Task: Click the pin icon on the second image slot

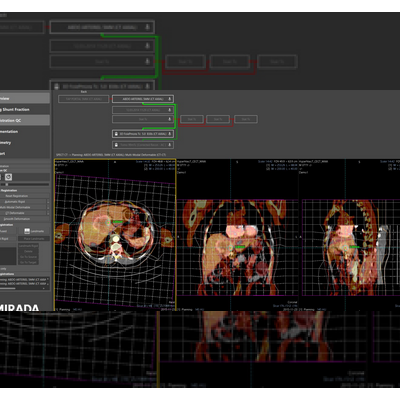Action: coord(169,110)
